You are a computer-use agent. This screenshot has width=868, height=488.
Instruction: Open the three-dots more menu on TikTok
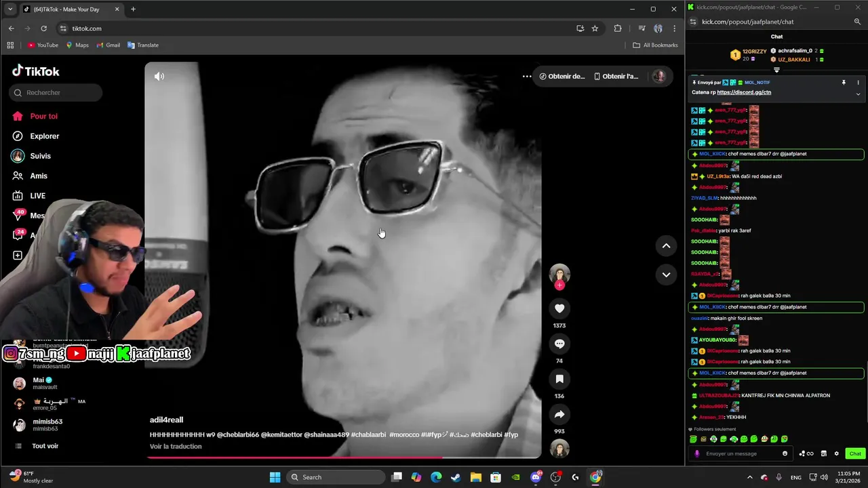point(527,77)
